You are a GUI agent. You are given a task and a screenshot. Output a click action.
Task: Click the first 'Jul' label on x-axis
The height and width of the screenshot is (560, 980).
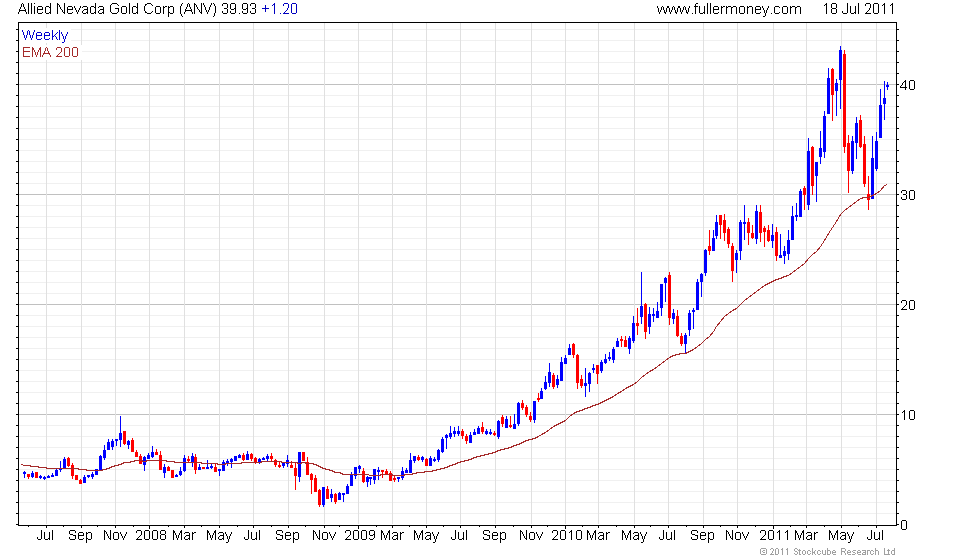pyautogui.click(x=45, y=536)
